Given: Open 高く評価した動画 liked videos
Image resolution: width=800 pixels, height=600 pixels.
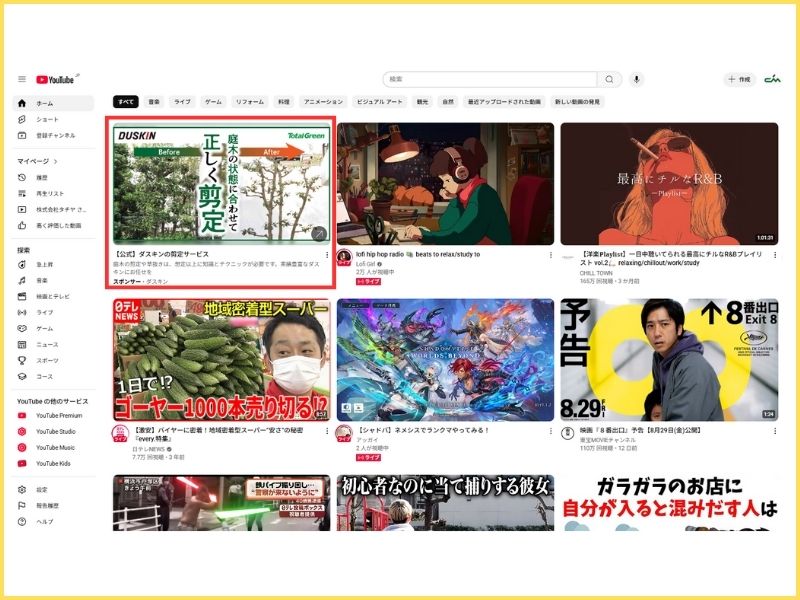Looking at the screenshot, I should [53, 225].
